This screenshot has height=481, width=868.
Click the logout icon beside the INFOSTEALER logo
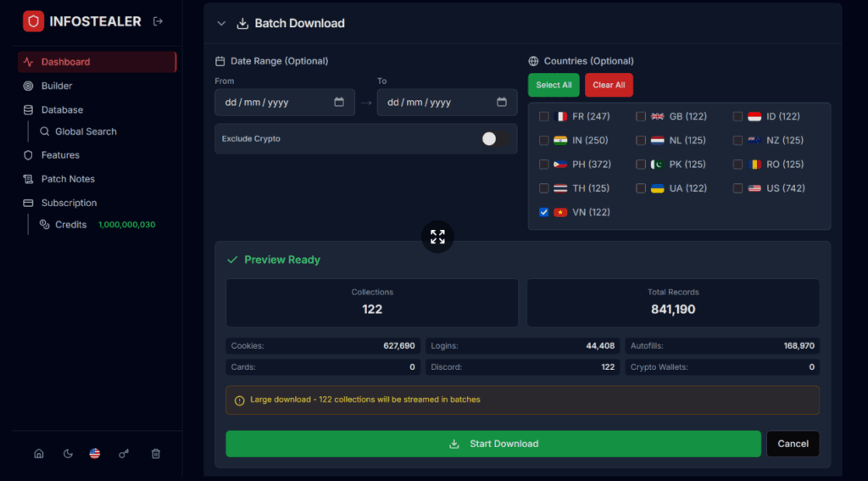coord(158,22)
